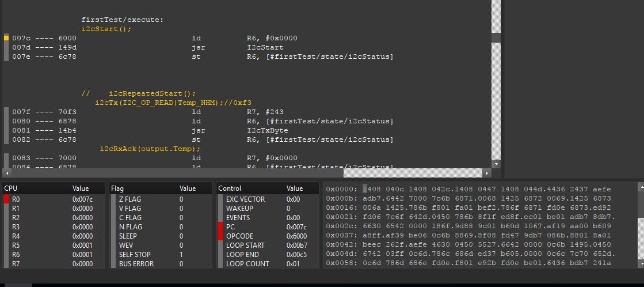Toggle breakpoint marker at address 0081

(6, 130)
